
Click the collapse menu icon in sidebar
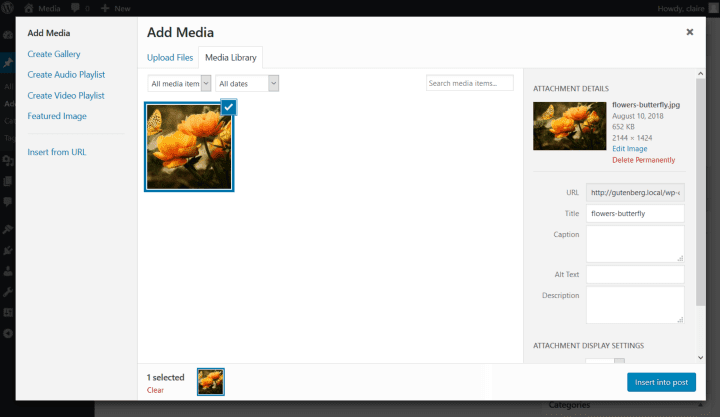pos(8,333)
